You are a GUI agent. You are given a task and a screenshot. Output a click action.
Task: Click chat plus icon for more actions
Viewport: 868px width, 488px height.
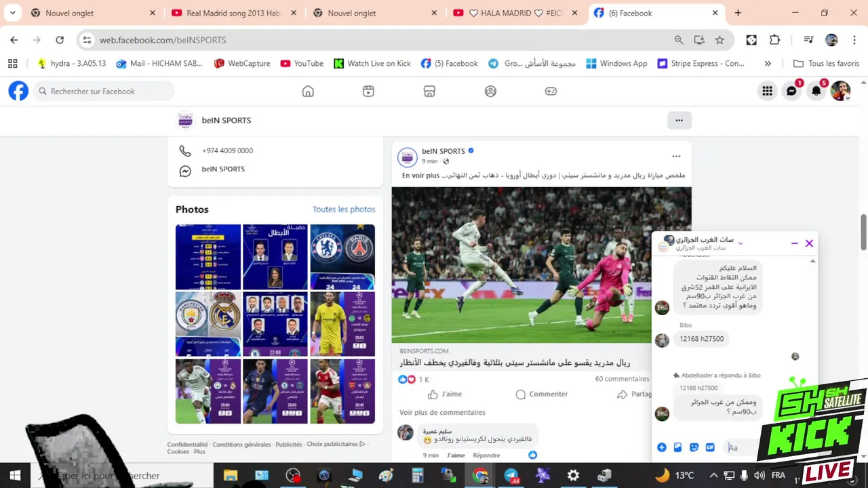point(661,447)
